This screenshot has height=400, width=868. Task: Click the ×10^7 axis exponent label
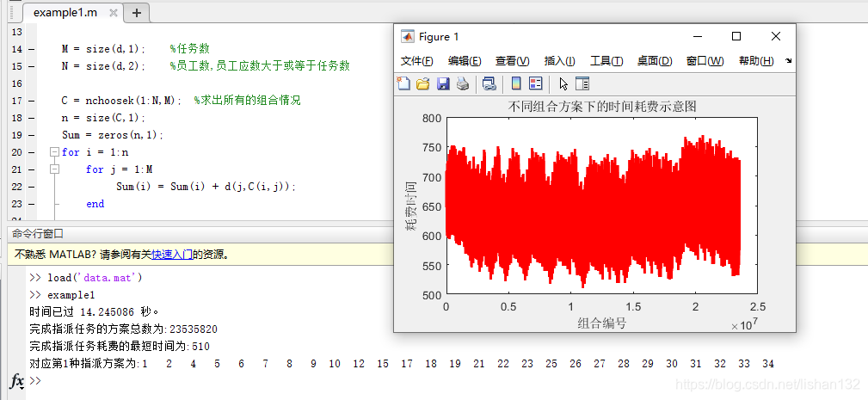(x=744, y=325)
